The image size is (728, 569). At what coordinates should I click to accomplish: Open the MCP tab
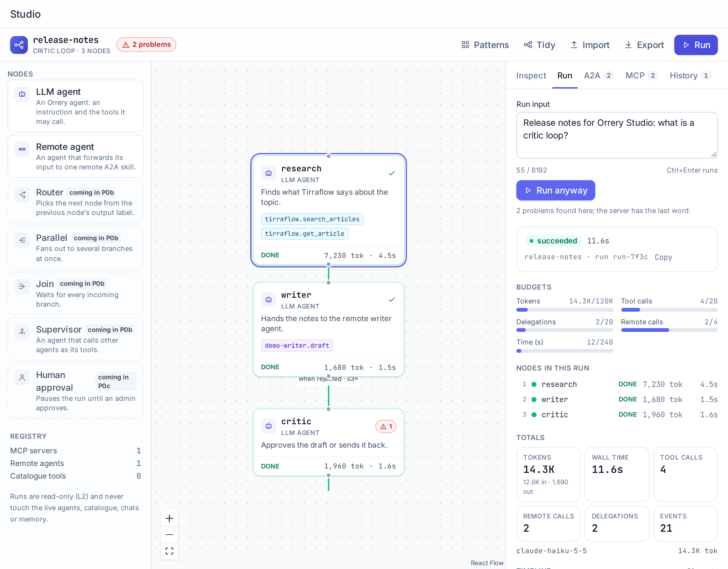[642, 76]
